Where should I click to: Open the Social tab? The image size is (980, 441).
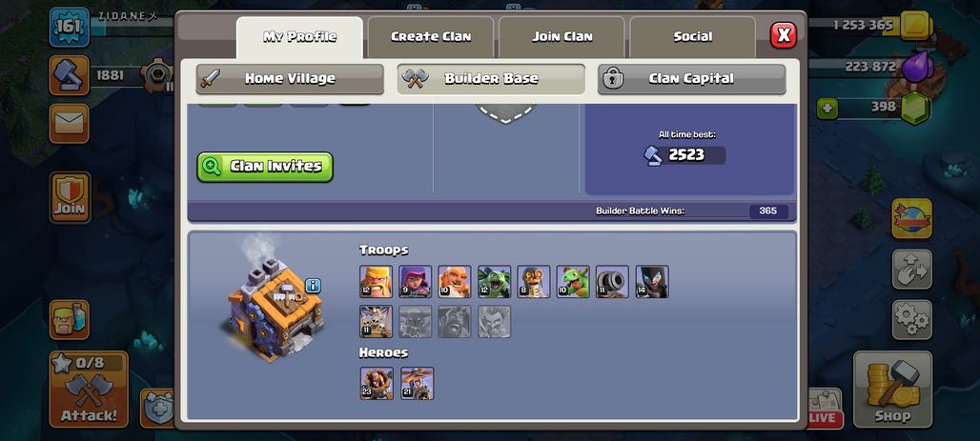tap(692, 37)
